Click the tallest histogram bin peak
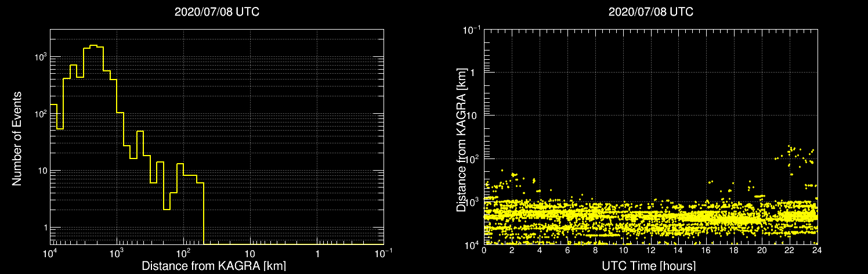Image resolution: width=868 pixels, height=274 pixels. click(93, 45)
